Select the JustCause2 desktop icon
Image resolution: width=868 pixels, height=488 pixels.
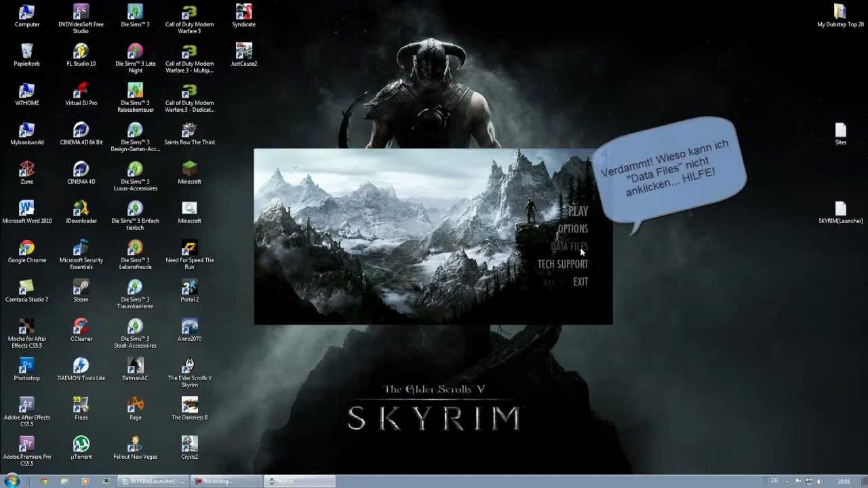tap(244, 56)
